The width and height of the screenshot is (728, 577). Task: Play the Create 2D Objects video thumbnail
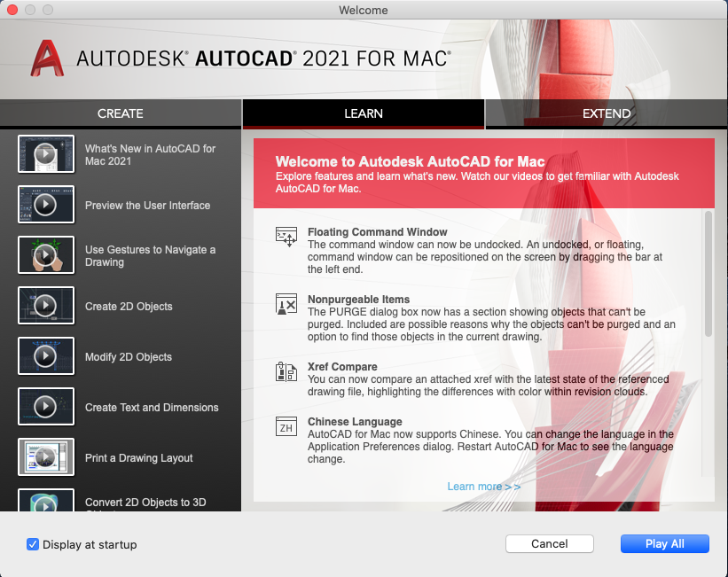(46, 306)
